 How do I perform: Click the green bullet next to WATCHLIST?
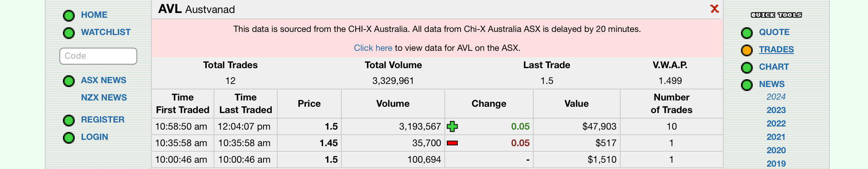(x=69, y=33)
